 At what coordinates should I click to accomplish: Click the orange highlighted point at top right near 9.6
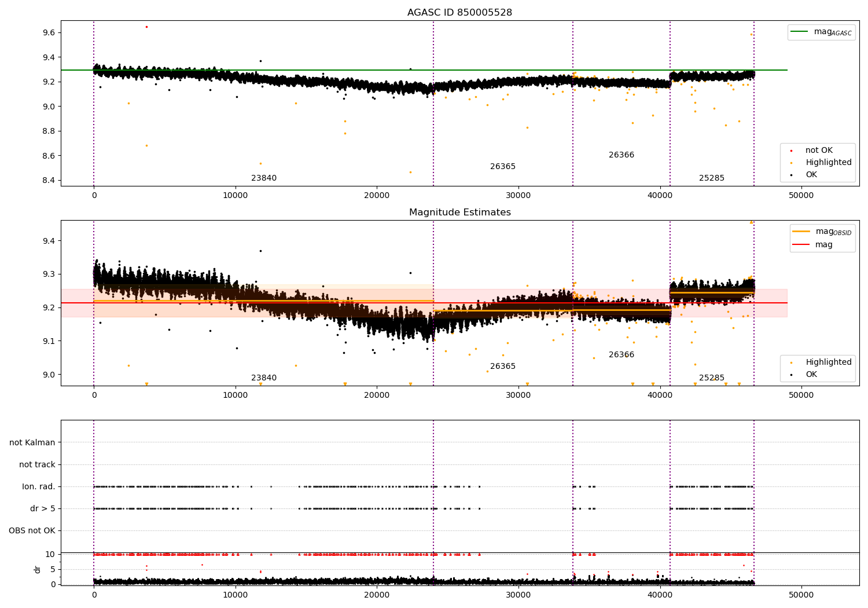tap(751, 34)
